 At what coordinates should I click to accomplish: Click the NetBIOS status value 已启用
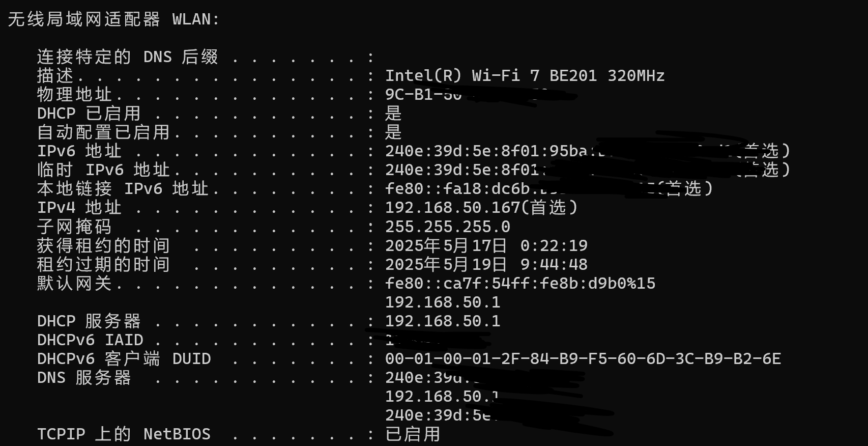pyautogui.click(x=413, y=434)
